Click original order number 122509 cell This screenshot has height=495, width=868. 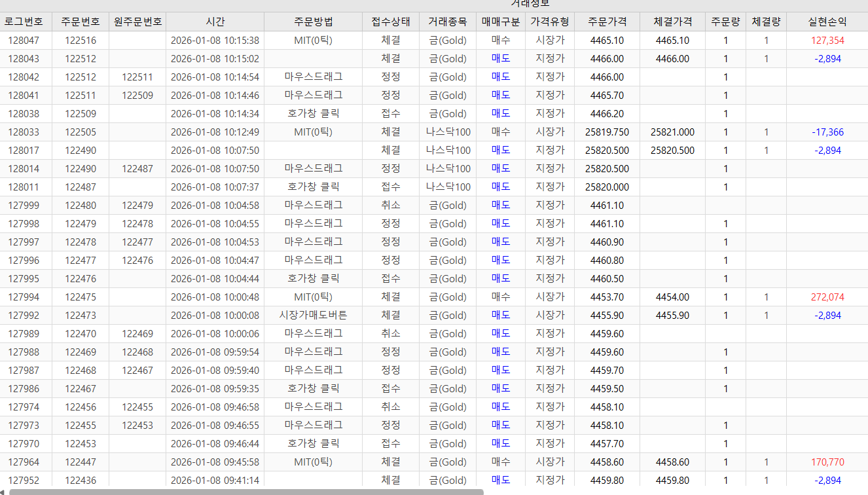point(137,95)
